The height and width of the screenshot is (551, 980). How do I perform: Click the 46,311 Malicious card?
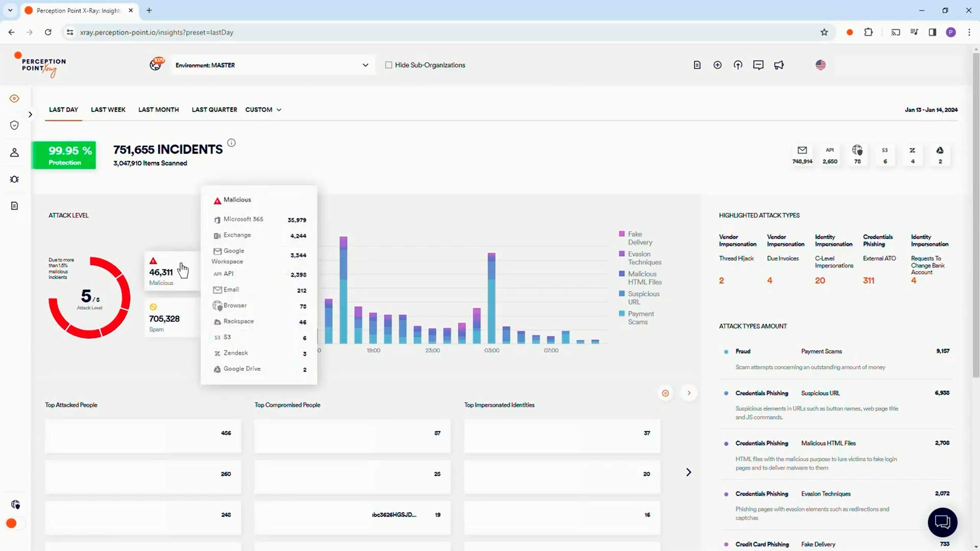[x=171, y=271]
